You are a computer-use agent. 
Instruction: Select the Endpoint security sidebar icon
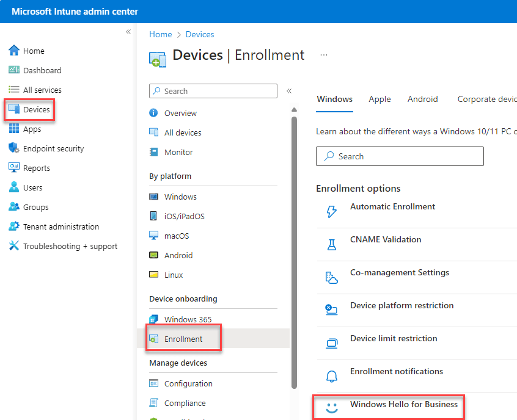[13, 148]
